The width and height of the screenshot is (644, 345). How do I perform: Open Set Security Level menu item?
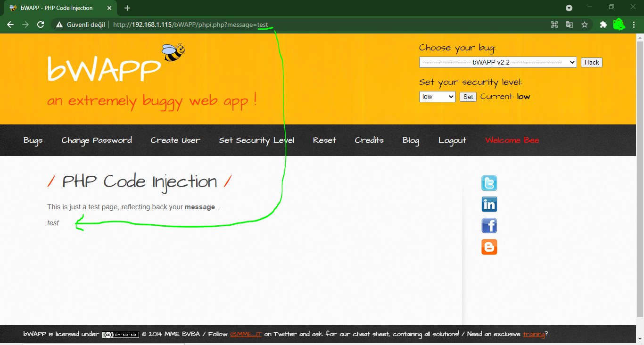point(256,140)
